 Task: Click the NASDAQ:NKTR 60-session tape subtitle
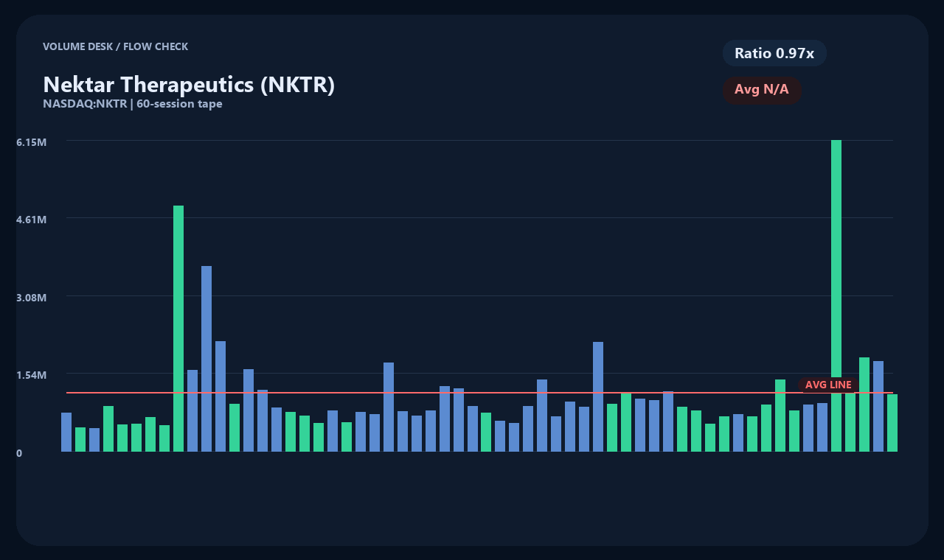(x=133, y=104)
